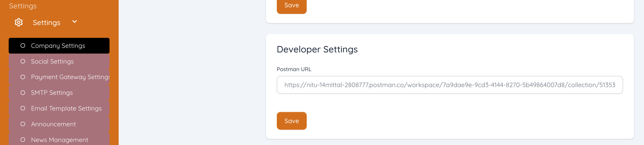
Task: Click the circle icon beside Social Settings
Action: click(x=23, y=61)
